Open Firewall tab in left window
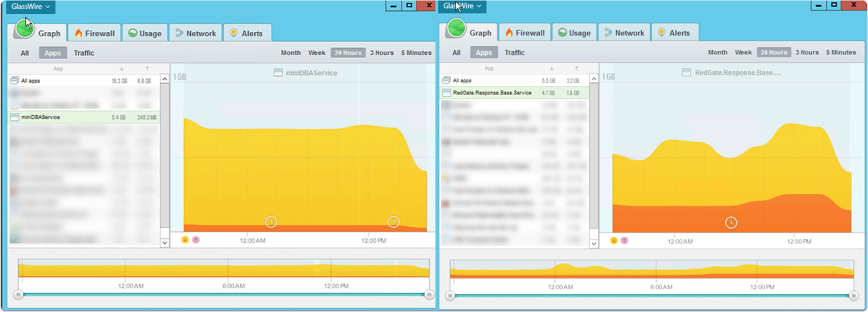Screen dimensions: 868x312 coord(94,33)
